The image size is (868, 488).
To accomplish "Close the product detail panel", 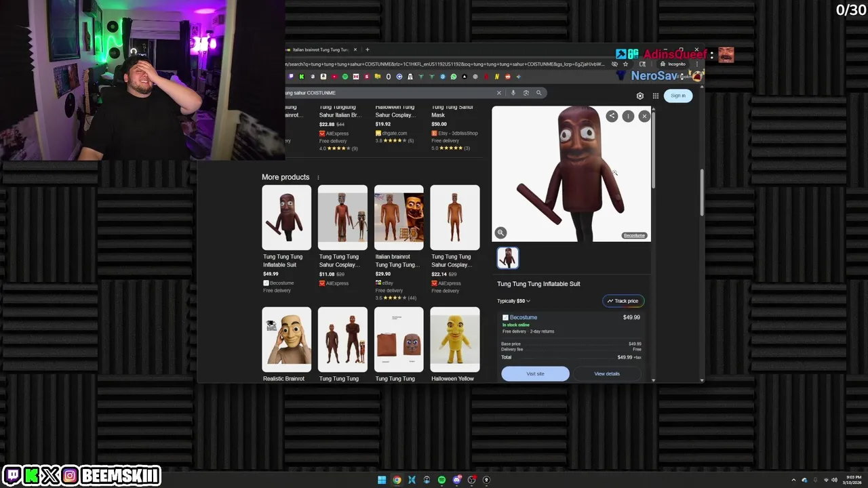I will pos(644,116).
